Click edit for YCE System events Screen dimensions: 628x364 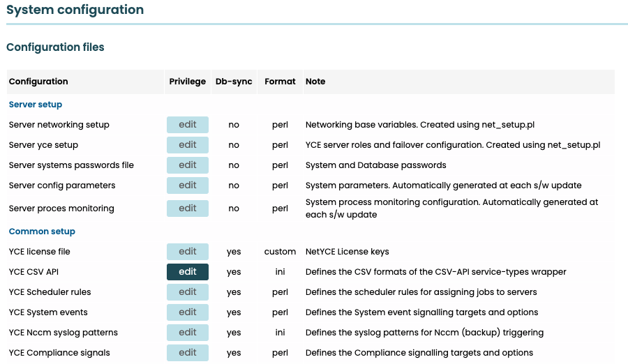pos(187,312)
